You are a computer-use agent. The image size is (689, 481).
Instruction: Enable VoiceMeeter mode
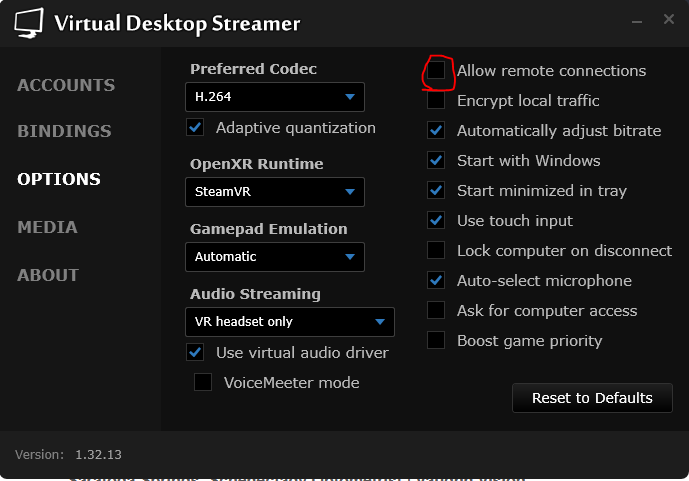(203, 382)
